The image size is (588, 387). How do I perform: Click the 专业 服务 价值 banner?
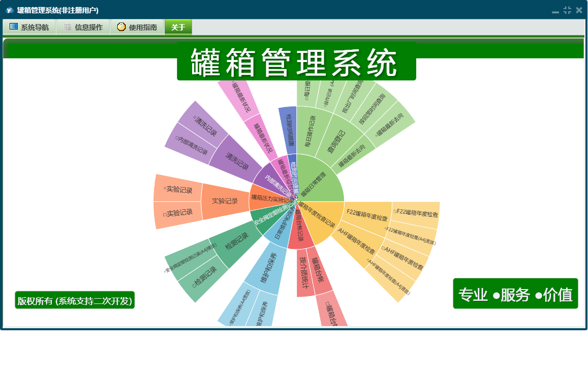tap(515, 294)
